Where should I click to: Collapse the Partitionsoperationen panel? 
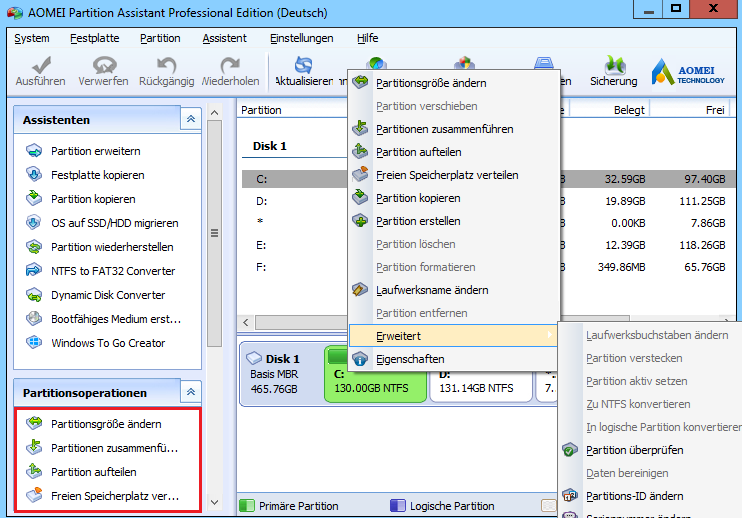click(191, 392)
